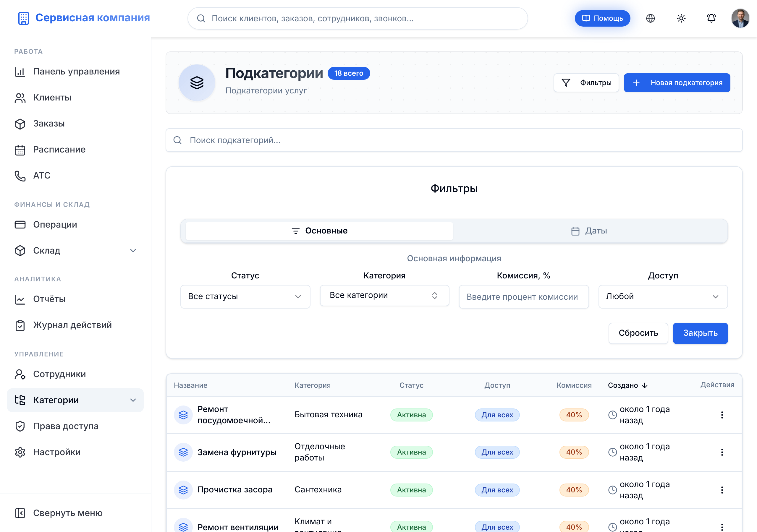
Task: Click the Бытовая техника category cell
Action: [328, 414]
